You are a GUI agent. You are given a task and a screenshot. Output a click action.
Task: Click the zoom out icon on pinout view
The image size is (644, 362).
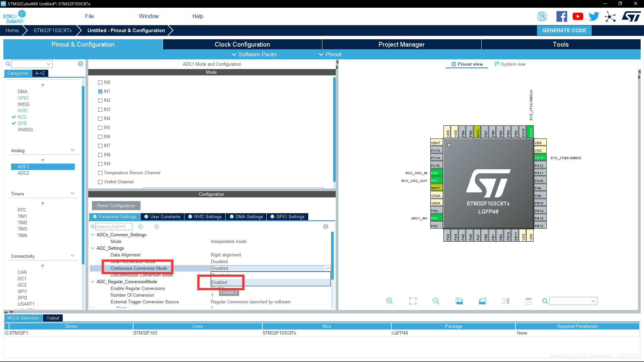click(x=435, y=301)
